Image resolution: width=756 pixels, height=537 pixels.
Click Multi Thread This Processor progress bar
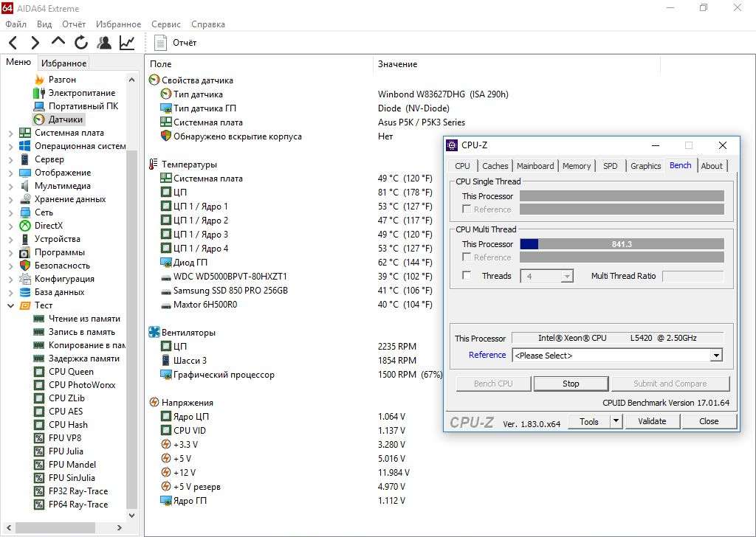click(622, 244)
